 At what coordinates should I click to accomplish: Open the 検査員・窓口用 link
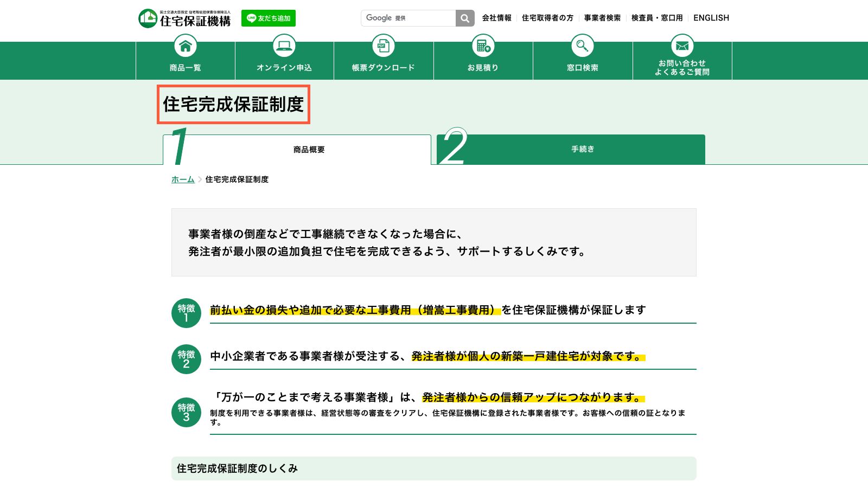(x=657, y=18)
